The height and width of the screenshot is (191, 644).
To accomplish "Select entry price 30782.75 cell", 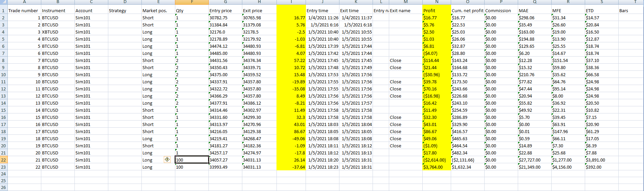I will pos(225,18).
